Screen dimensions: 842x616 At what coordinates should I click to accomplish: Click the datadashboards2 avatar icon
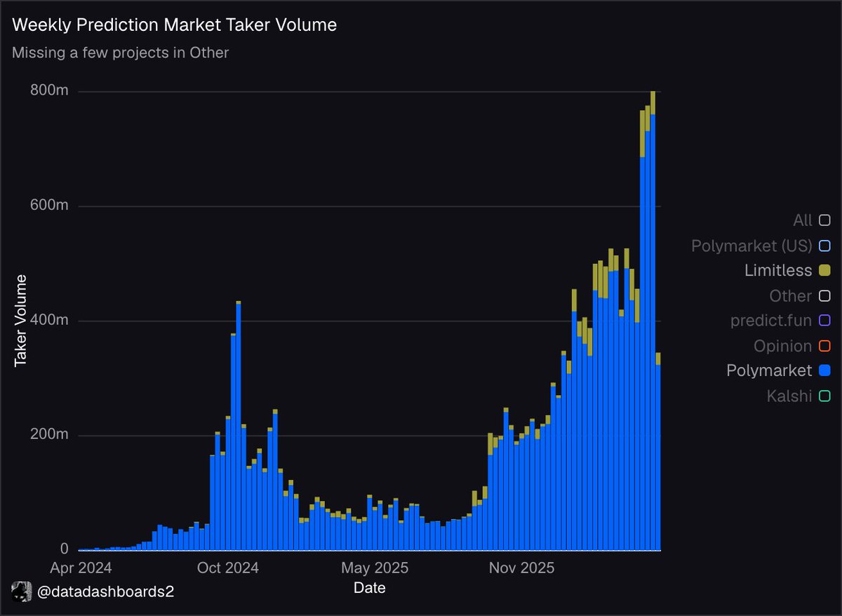(22, 591)
